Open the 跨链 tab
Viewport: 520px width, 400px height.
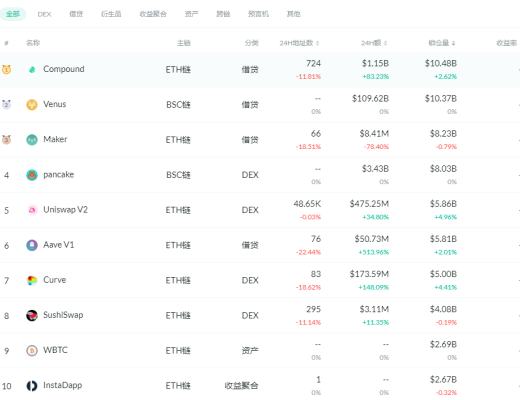coord(223,14)
